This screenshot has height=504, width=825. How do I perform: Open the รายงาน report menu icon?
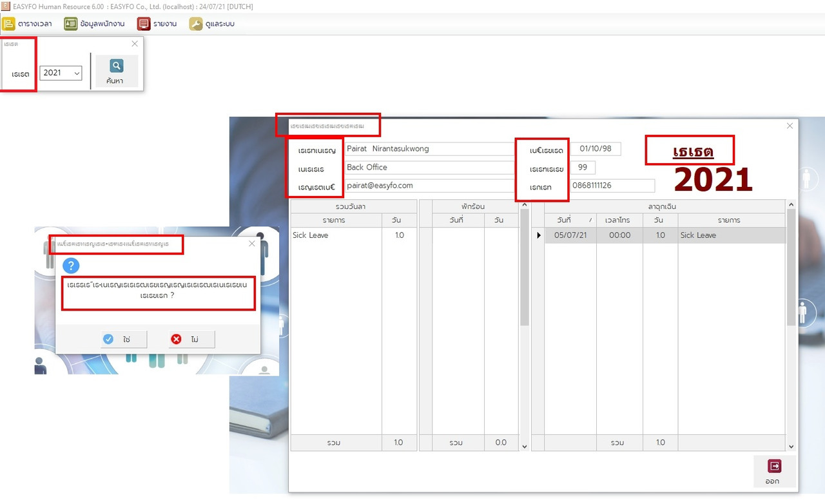tap(144, 24)
